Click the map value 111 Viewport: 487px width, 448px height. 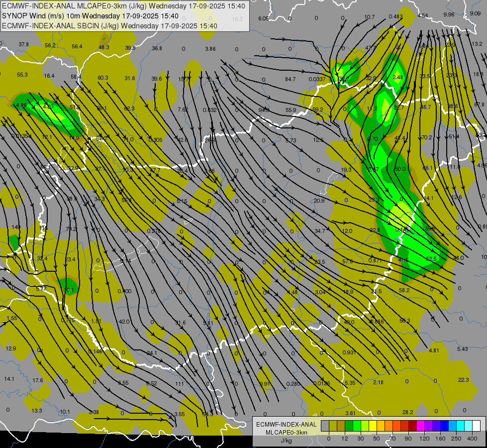point(180,384)
